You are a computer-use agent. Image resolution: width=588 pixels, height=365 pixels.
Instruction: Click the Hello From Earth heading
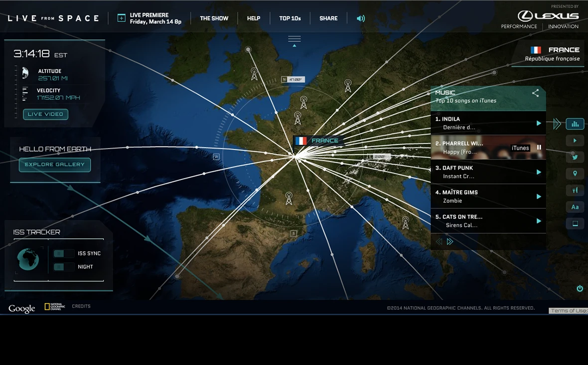tap(55, 149)
